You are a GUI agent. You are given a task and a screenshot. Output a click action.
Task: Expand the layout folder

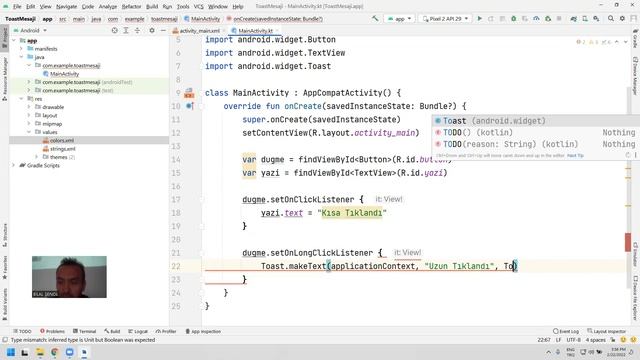[29, 116]
